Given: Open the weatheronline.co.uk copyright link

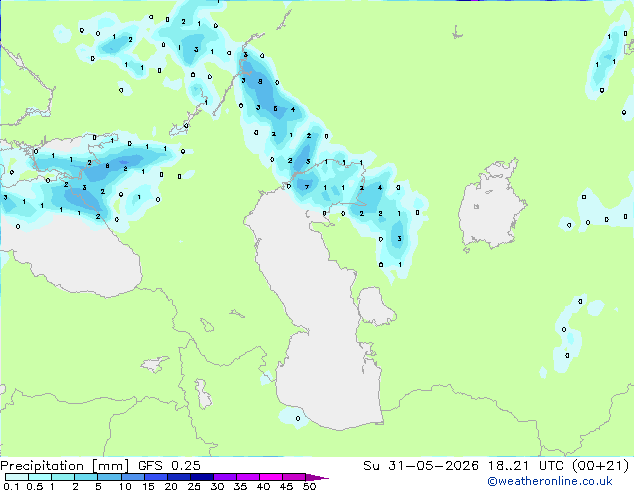Looking at the screenshot, I should click(x=549, y=481).
